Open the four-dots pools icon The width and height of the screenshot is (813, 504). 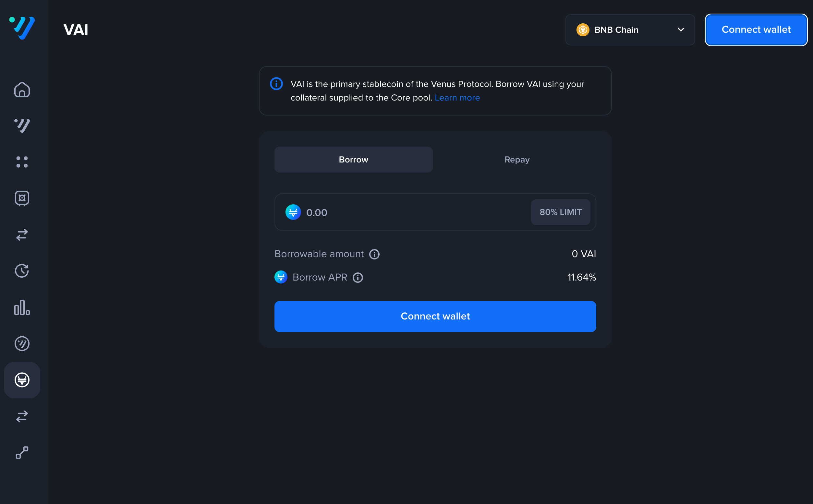click(x=22, y=162)
